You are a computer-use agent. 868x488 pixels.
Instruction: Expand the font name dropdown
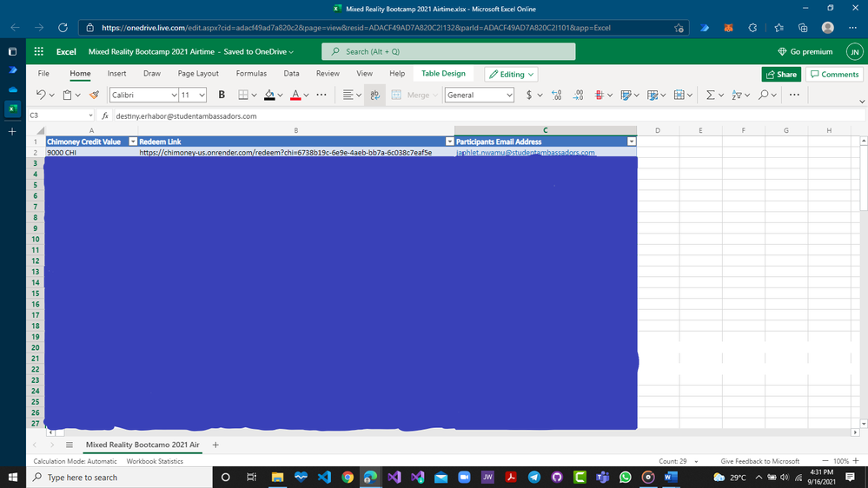tap(174, 96)
